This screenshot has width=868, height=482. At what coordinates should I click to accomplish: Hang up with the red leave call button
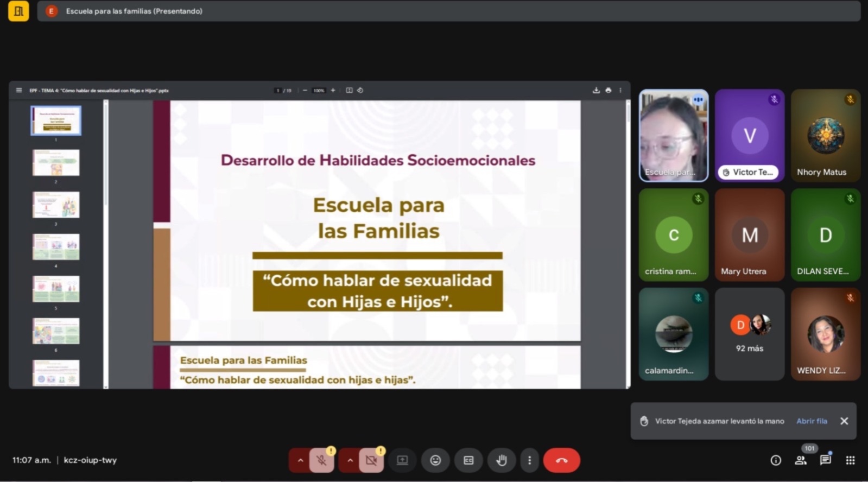point(561,460)
